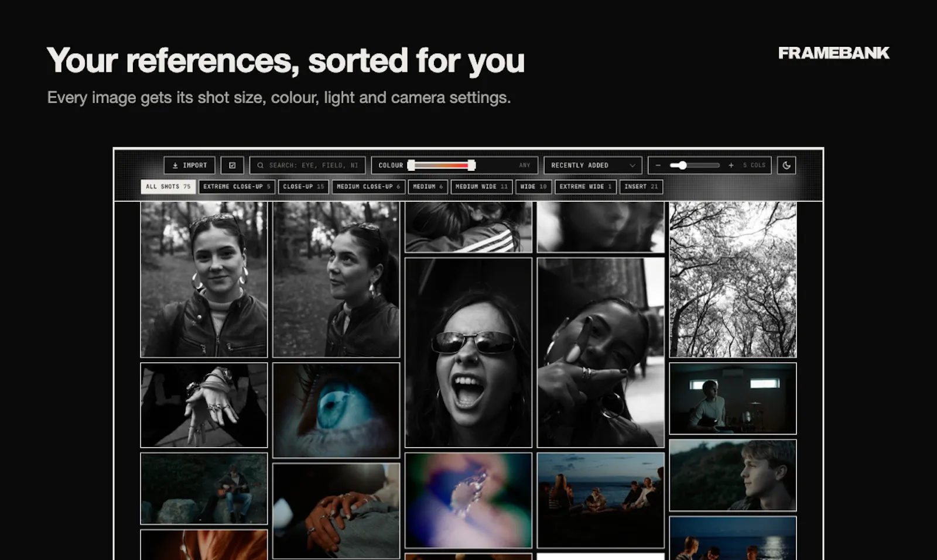This screenshot has height=560, width=937.
Task: Filter by Close-Up 15 shots
Action: [x=303, y=187]
